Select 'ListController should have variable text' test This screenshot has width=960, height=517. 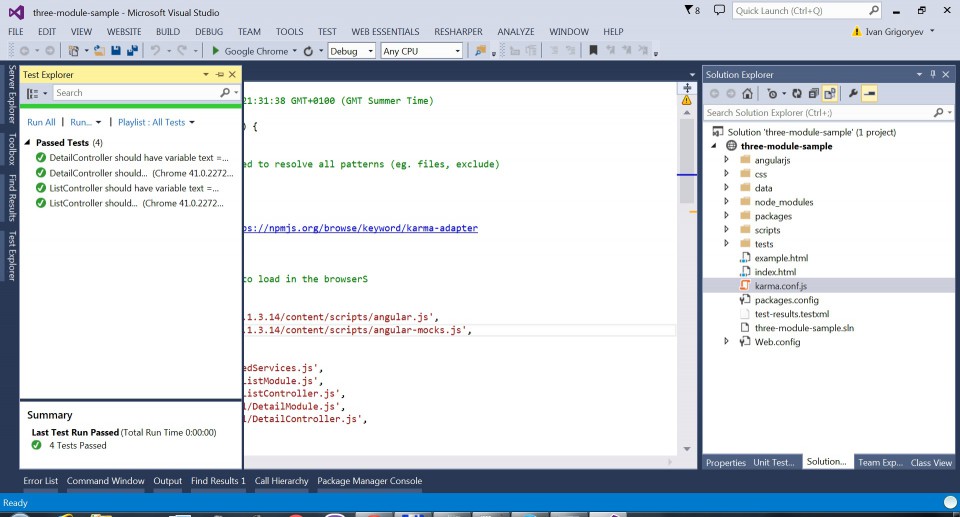tap(133, 188)
